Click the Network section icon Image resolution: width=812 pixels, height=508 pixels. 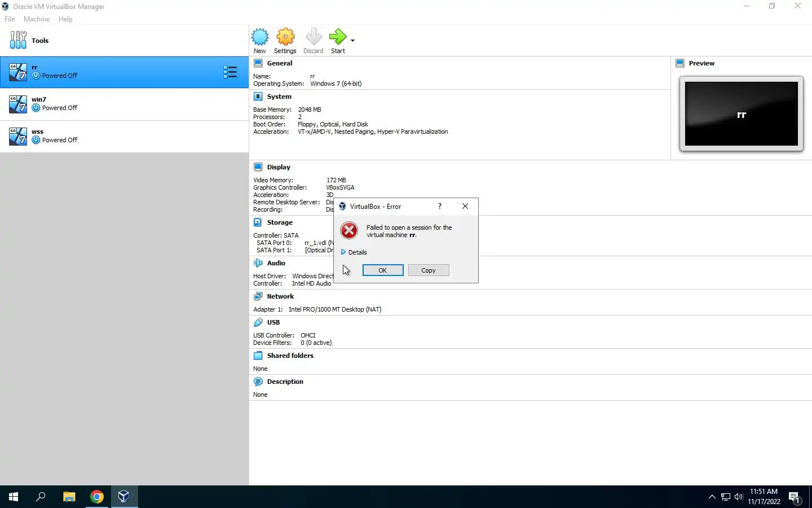click(x=258, y=296)
